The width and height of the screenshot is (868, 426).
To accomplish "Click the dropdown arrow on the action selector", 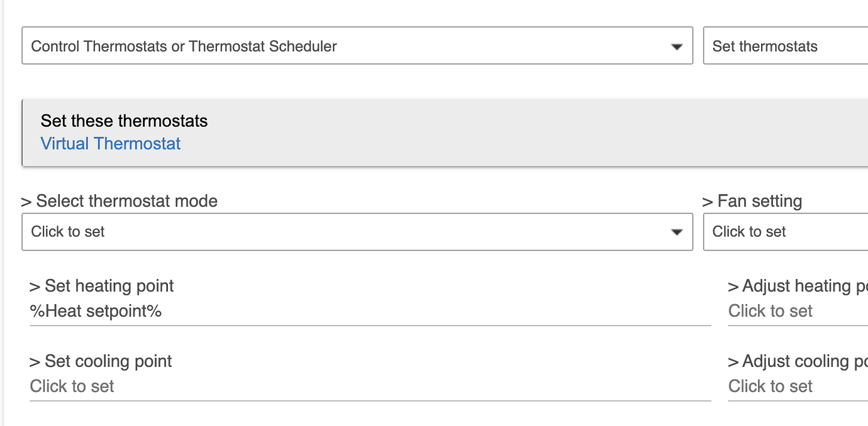I will 677,46.
